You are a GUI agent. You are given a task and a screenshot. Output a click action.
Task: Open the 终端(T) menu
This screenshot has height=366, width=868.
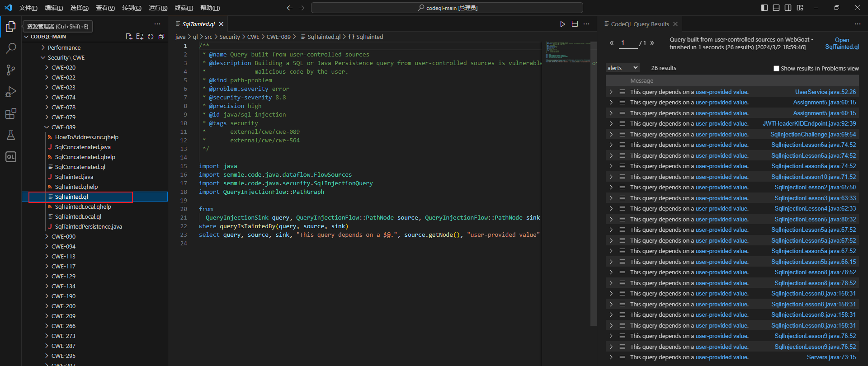pyautogui.click(x=184, y=8)
